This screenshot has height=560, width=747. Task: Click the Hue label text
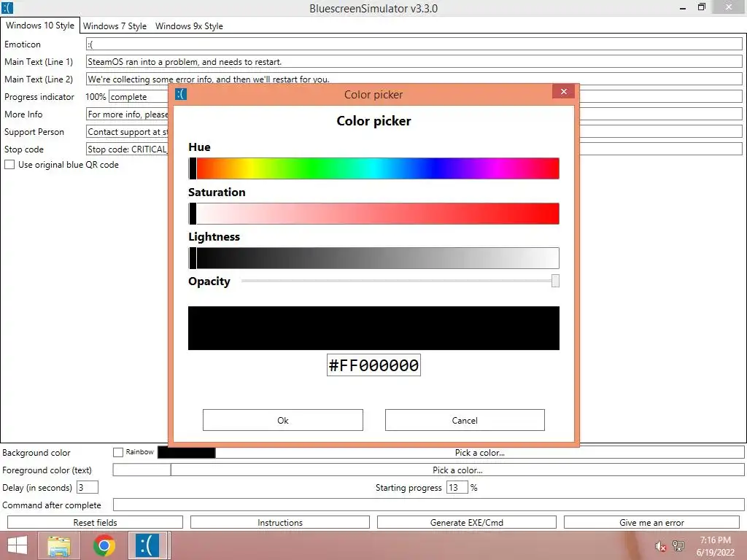(199, 147)
